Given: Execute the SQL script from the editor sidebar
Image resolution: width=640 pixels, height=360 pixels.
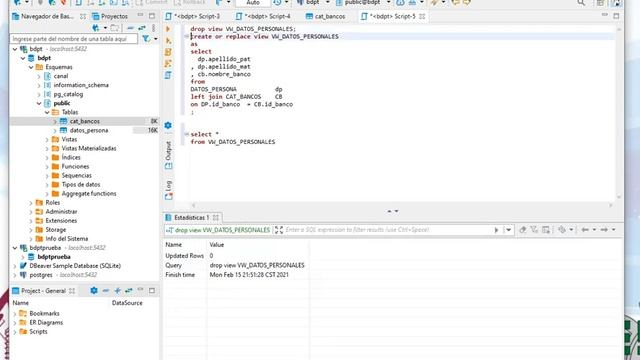Looking at the screenshot, I should point(168,40).
